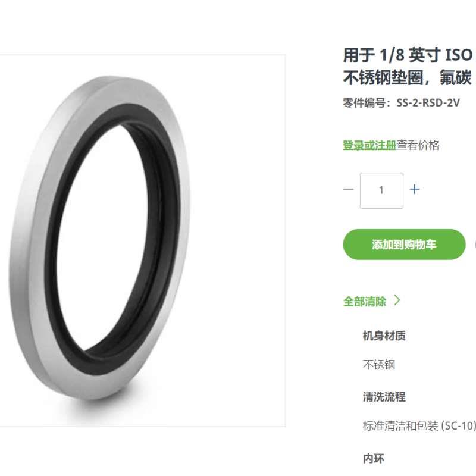Click the hollow center of the washer image

(103, 237)
